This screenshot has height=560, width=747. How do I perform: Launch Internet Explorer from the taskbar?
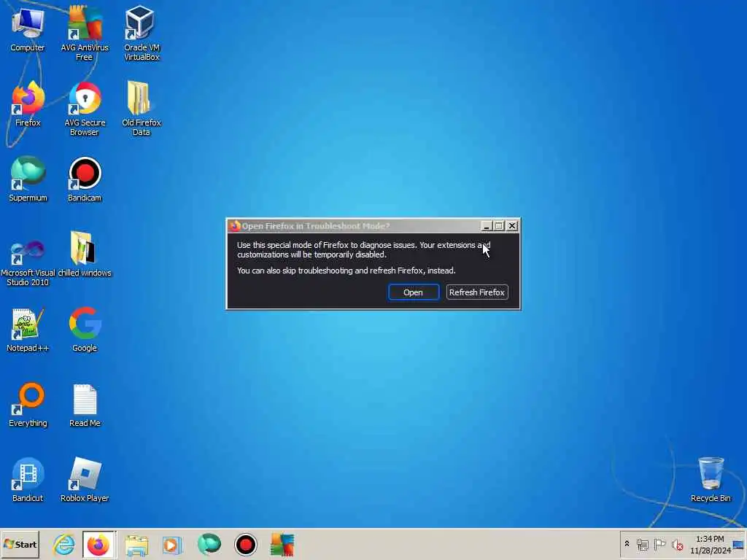click(x=63, y=544)
